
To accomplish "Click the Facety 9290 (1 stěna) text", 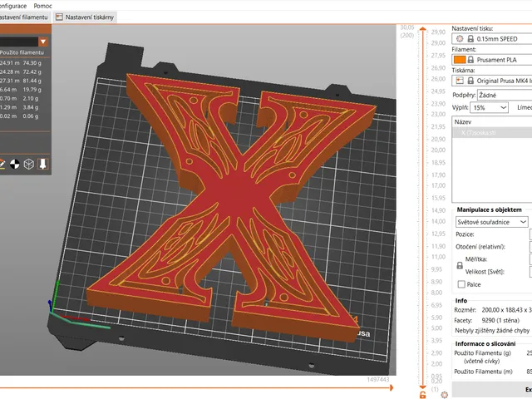I will coord(487,320).
